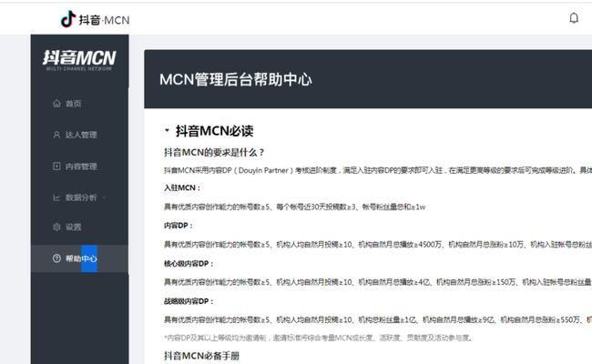Click the question 抖音MCN的要求是什么？
The height and width of the screenshot is (364, 592).
[214, 152]
